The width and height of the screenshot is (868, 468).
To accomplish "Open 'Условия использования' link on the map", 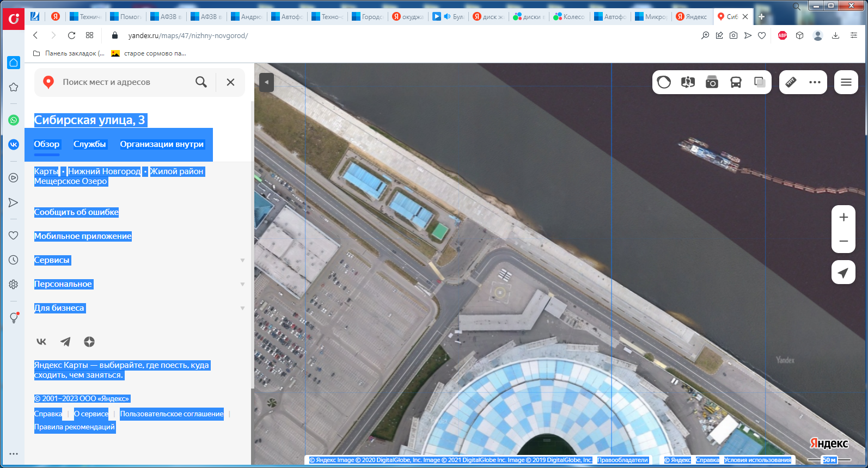I will click(757, 460).
